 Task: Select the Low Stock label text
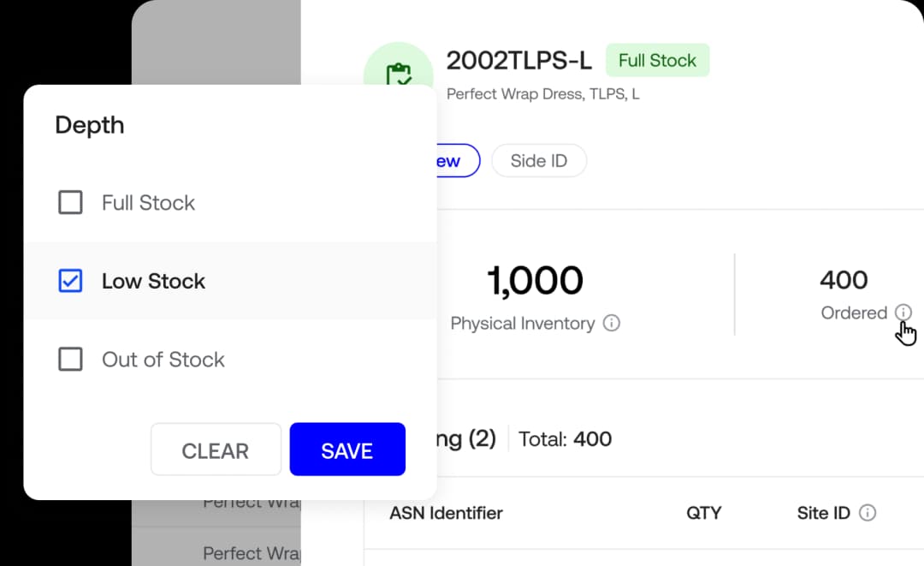click(x=153, y=281)
